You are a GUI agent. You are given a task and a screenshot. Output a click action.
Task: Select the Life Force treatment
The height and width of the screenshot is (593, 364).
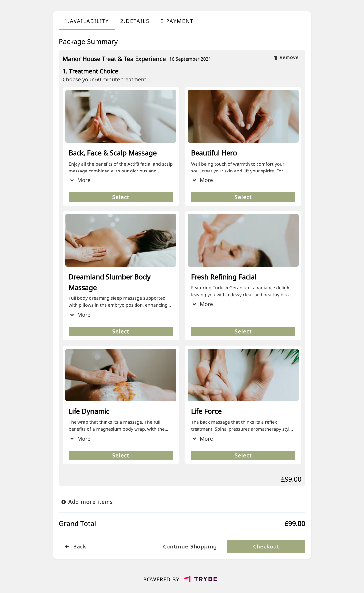(243, 455)
